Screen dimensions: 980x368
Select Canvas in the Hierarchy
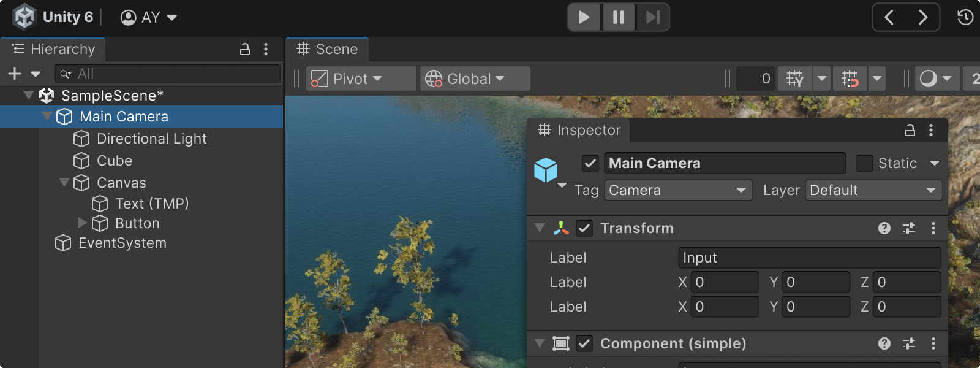[121, 183]
